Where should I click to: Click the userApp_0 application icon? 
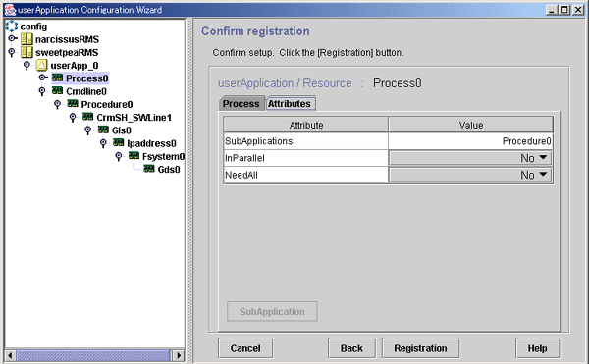click(41, 66)
